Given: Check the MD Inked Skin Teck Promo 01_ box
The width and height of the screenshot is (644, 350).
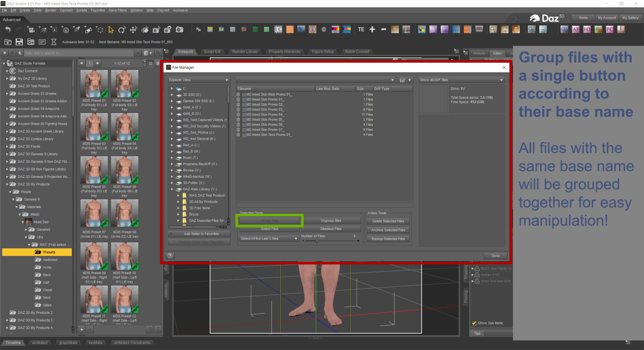Looking at the screenshot, I should (244, 135).
